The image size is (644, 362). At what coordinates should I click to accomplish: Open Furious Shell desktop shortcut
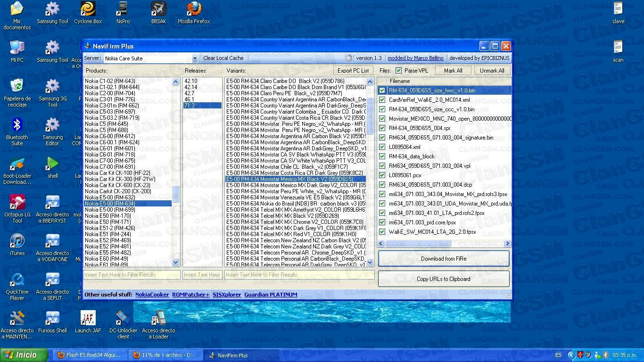[52, 322]
